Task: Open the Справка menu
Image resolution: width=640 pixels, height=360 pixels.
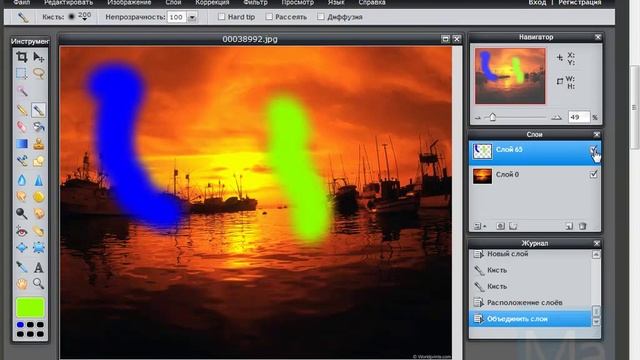Action: 372,2
